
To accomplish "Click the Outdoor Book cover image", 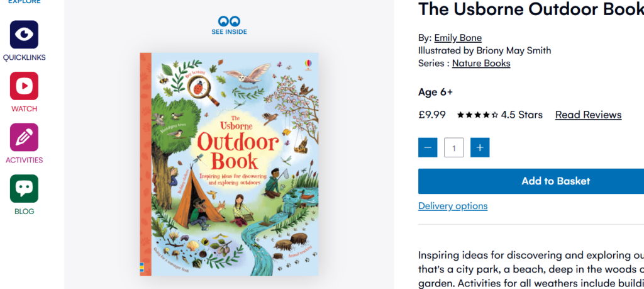I will (x=229, y=164).
